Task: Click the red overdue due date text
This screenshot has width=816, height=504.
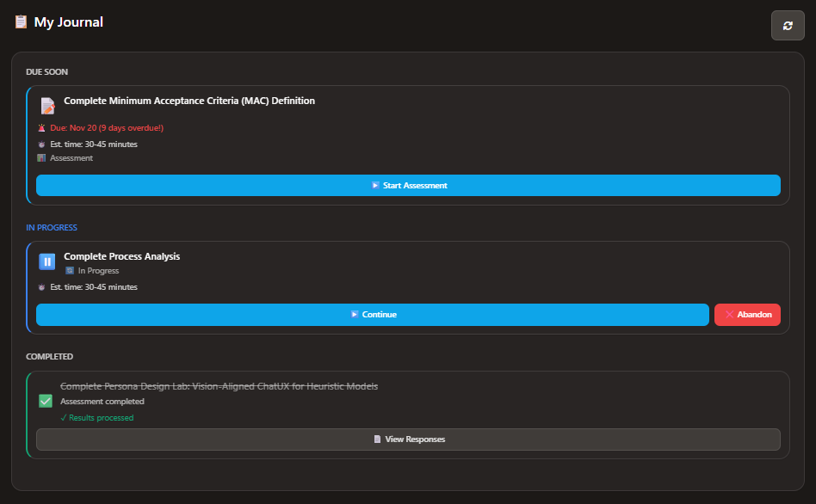Action: 106,128
